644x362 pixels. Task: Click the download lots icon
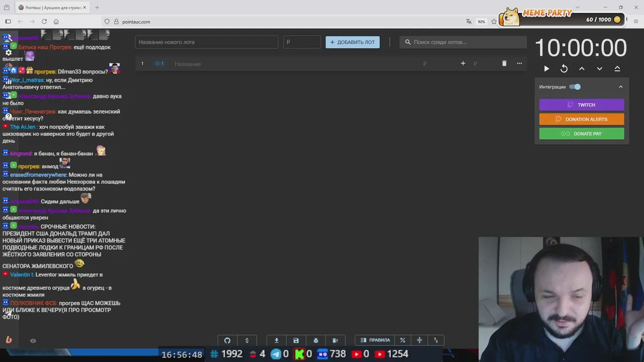pyautogui.click(x=276, y=340)
